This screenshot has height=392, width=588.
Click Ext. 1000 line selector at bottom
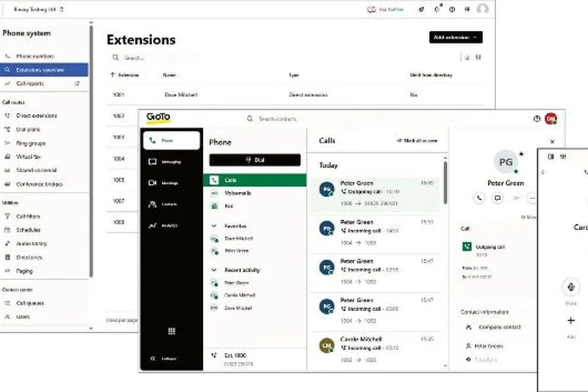pos(254,359)
